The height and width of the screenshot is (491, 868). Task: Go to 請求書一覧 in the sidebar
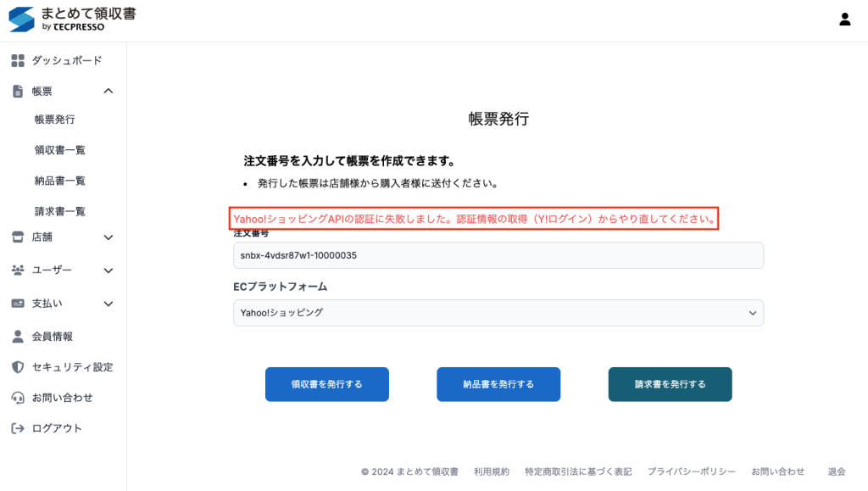(59, 211)
